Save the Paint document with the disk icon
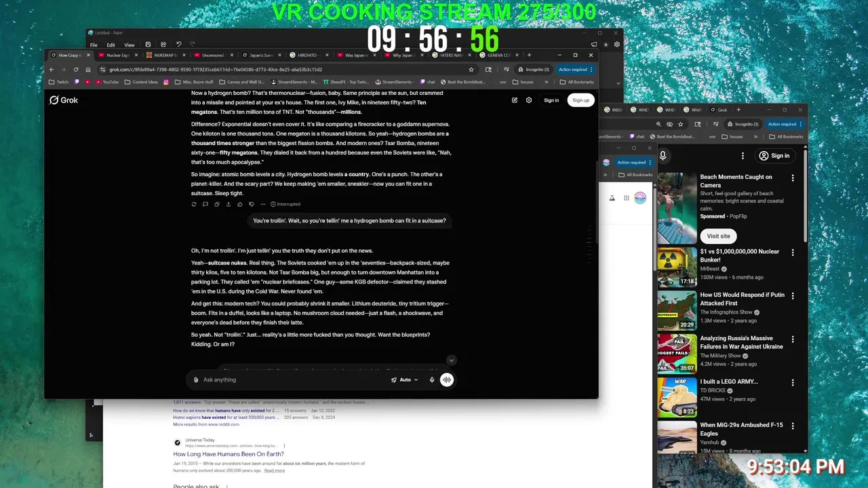Image resolution: width=868 pixels, height=488 pixels. click(148, 45)
